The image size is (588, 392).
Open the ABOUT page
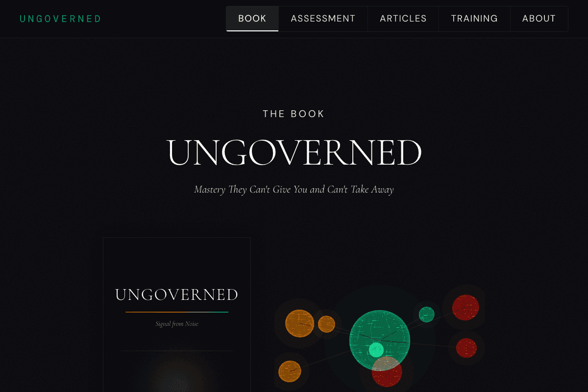tap(539, 19)
